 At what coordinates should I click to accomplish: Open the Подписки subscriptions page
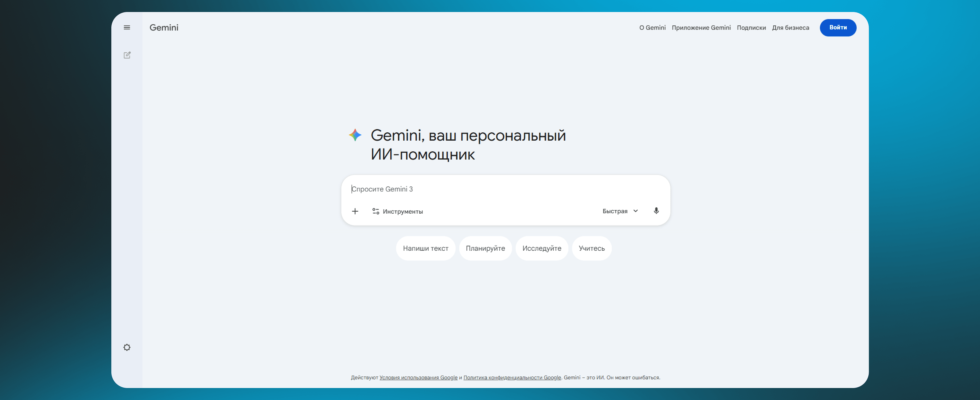click(x=751, y=27)
